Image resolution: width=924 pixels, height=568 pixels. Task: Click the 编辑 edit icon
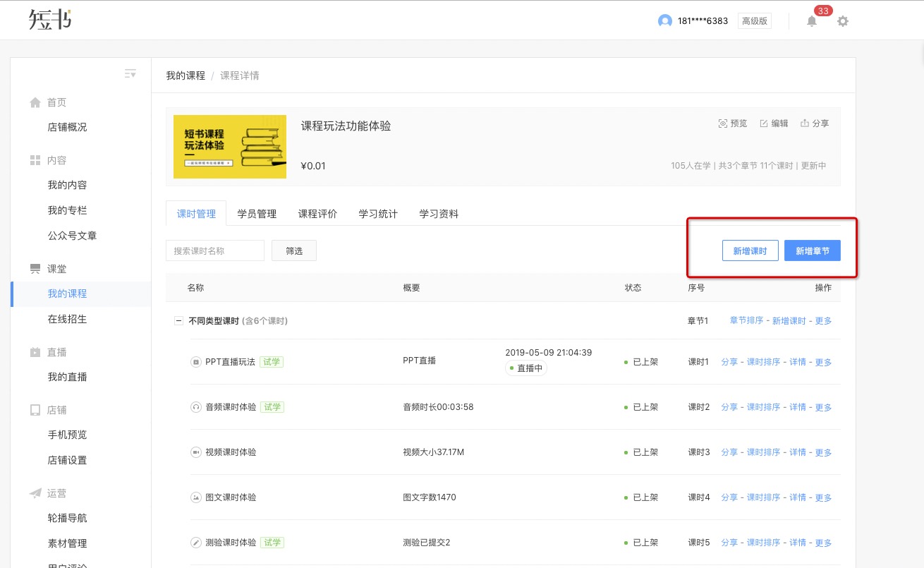[763, 123]
